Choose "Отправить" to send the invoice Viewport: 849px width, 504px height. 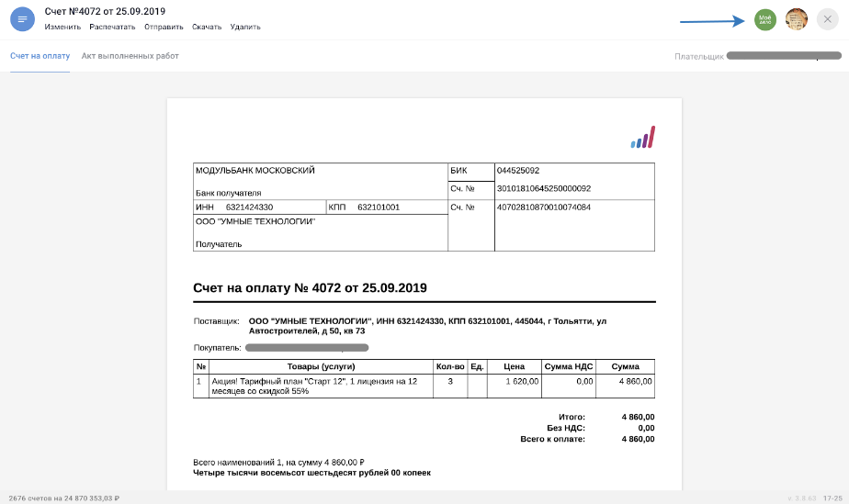(x=164, y=27)
